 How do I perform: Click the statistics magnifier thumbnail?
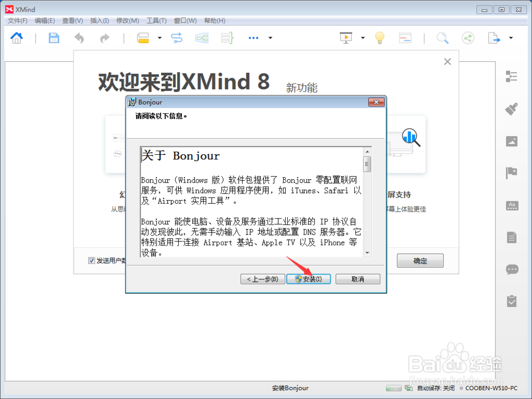411,137
